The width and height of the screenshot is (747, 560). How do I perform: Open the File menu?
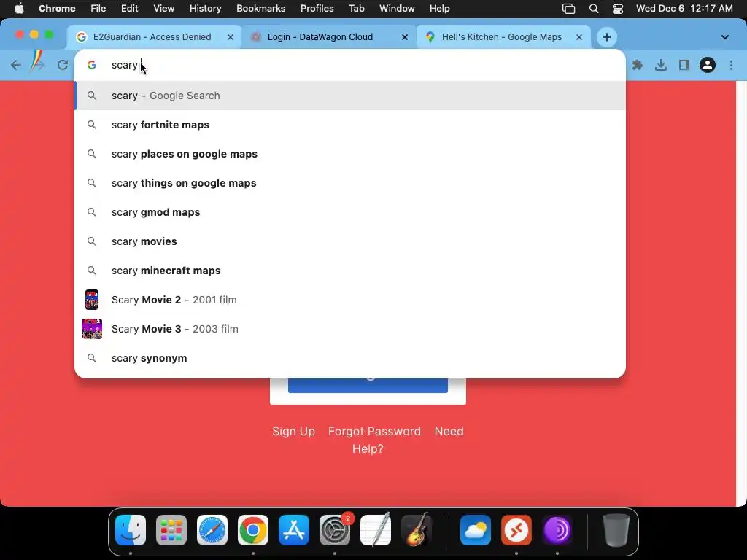(x=98, y=9)
